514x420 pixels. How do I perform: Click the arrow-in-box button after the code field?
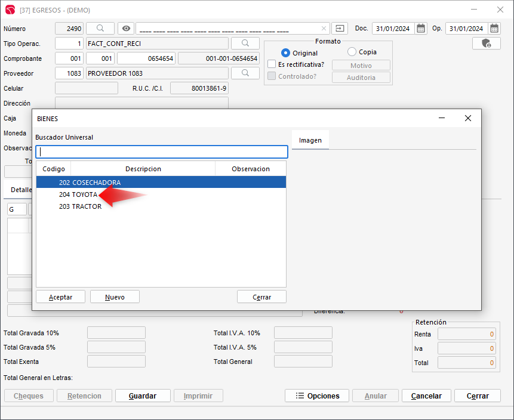pos(340,28)
